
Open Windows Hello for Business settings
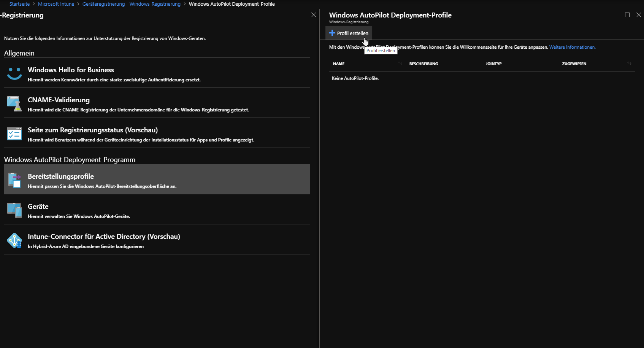tap(157, 73)
